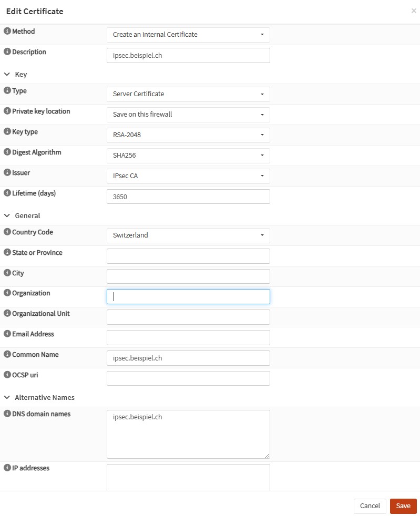Save the certificate

coord(403,506)
